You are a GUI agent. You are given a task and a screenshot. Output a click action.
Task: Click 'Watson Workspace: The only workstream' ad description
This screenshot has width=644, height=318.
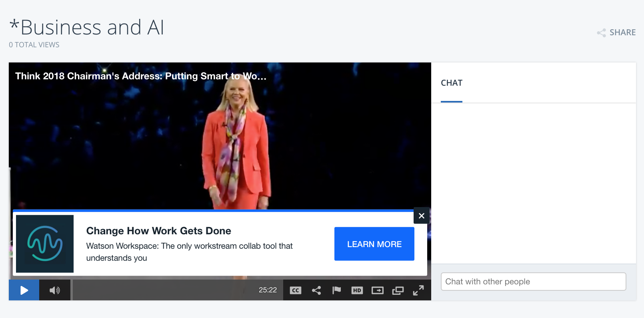pyautogui.click(x=190, y=252)
